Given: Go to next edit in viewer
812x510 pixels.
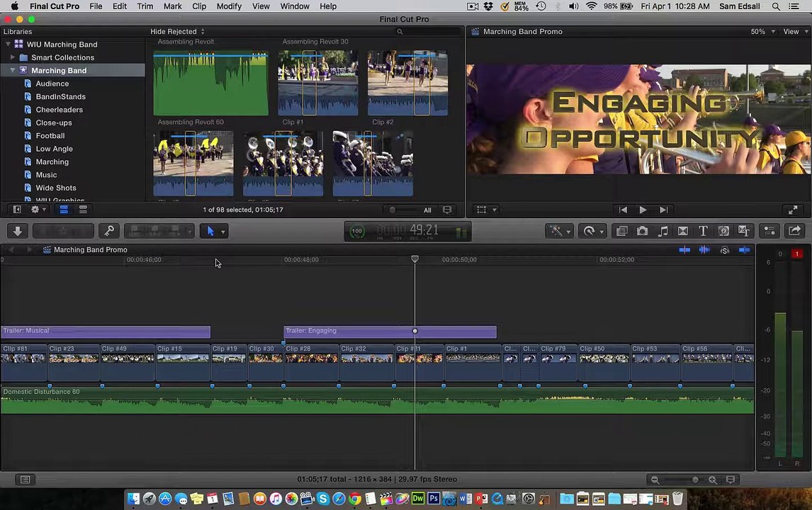Looking at the screenshot, I should pos(663,210).
